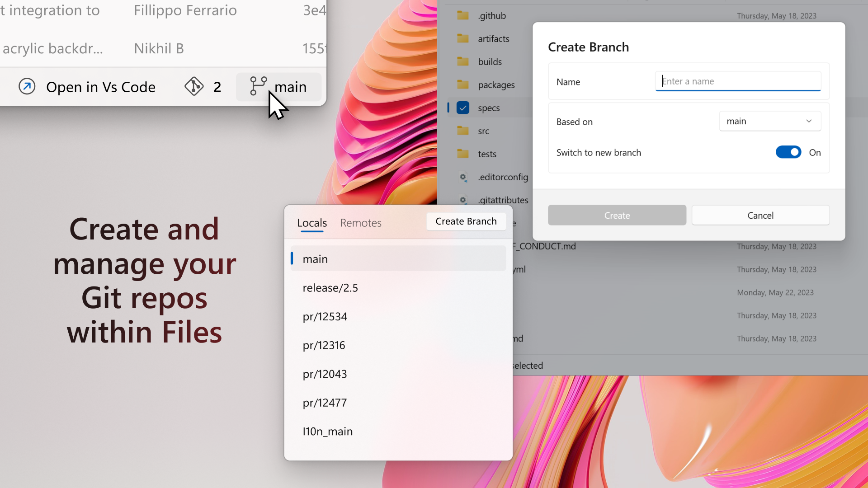Select the l10n_main branch entry
This screenshot has height=488, width=868.
[x=328, y=432]
